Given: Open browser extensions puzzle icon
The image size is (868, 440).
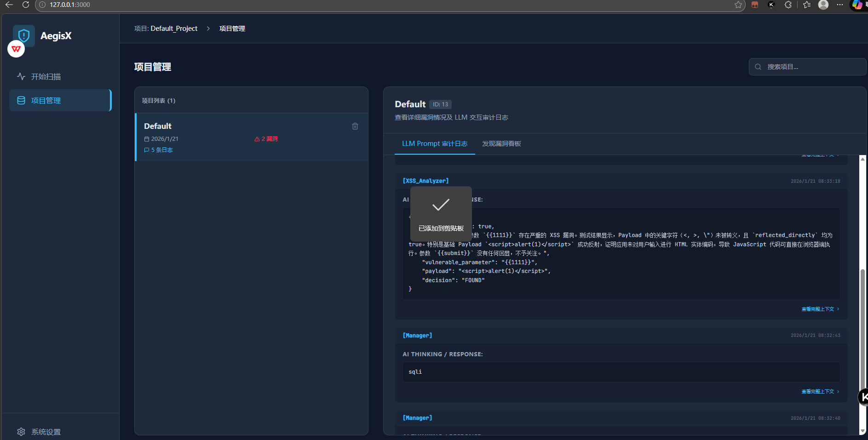Looking at the screenshot, I should (788, 5).
